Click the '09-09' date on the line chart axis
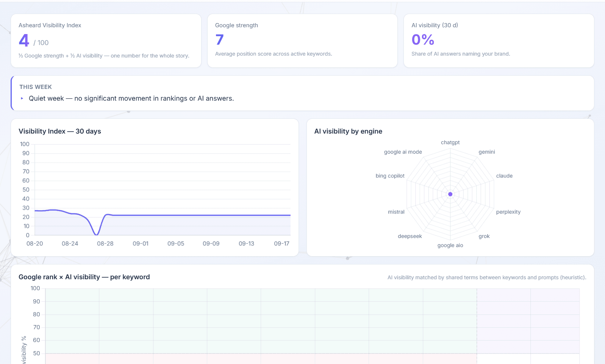Screen dimensions: 605x364 pyautogui.click(x=211, y=244)
